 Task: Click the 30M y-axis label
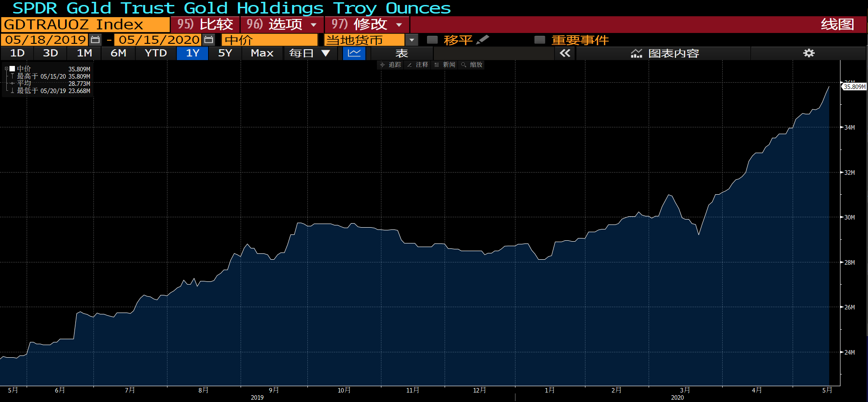point(849,217)
